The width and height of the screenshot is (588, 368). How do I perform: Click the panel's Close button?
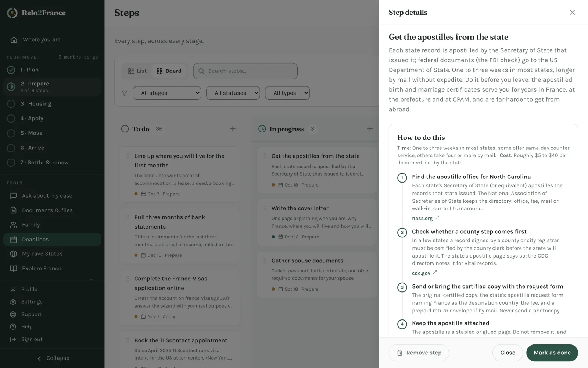click(x=508, y=353)
